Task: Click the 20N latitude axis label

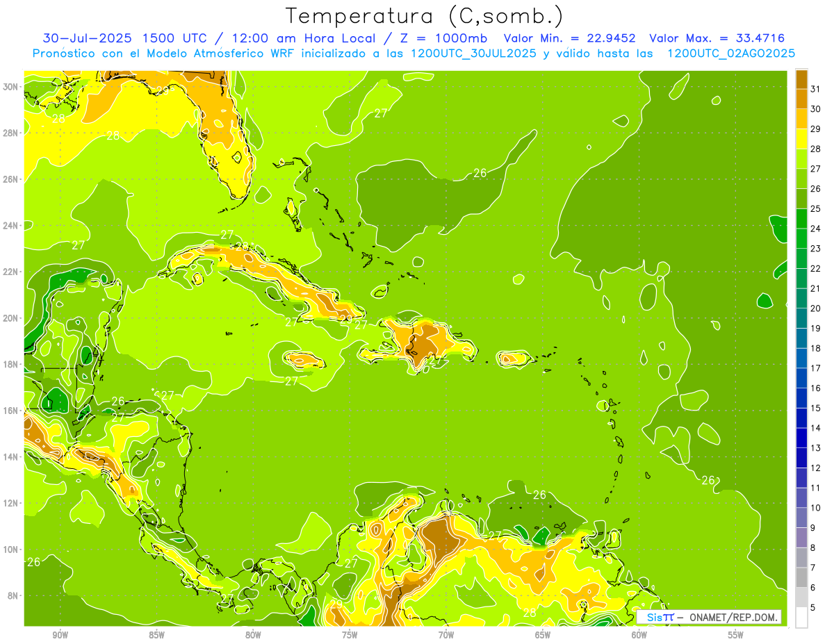Action: click(x=11, y=318)
